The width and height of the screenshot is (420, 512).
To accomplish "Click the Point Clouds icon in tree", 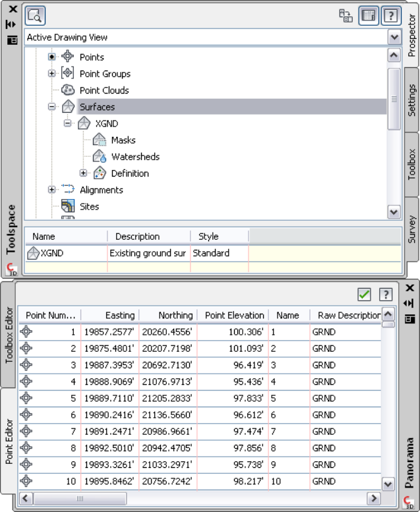I will pos(68,90).
